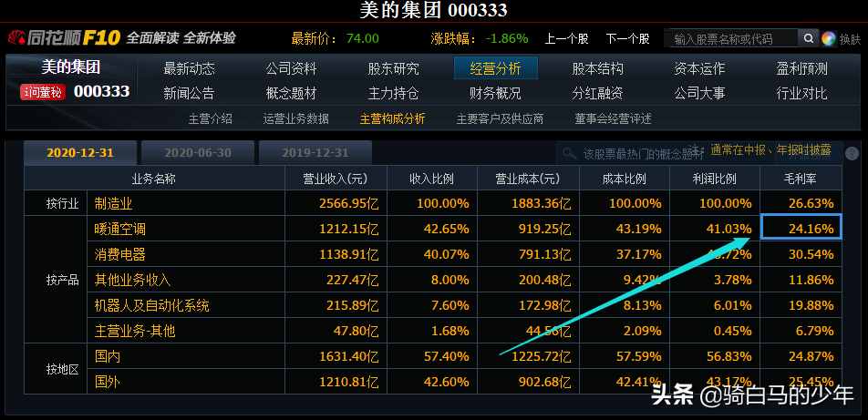Open the 换肤 skin color icon
This screenshot has height=420, width=868.
click(x=828, y=39)
